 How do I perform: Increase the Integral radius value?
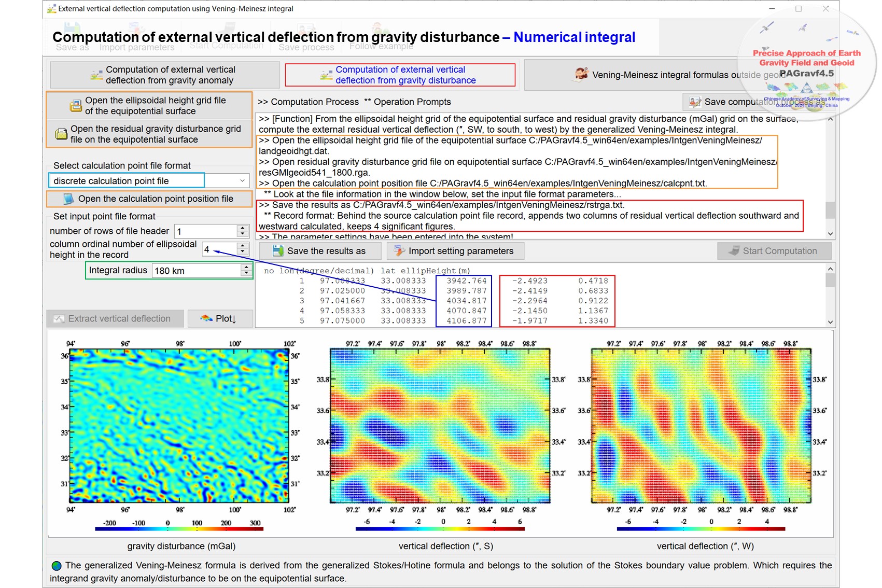[x=246, y=268]
